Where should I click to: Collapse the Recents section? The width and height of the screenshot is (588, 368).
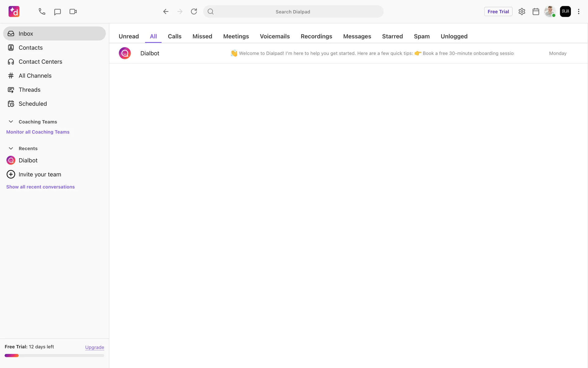click(11, 148)
